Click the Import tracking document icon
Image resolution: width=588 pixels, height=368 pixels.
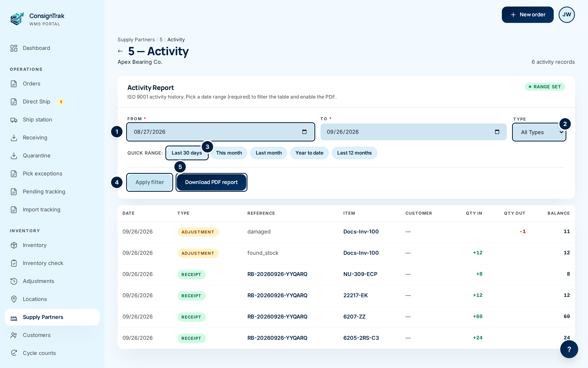(x=14, y=210)
